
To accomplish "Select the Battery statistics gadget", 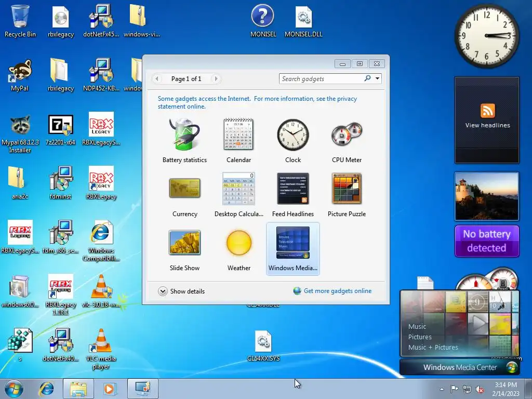I will point(184,140).
